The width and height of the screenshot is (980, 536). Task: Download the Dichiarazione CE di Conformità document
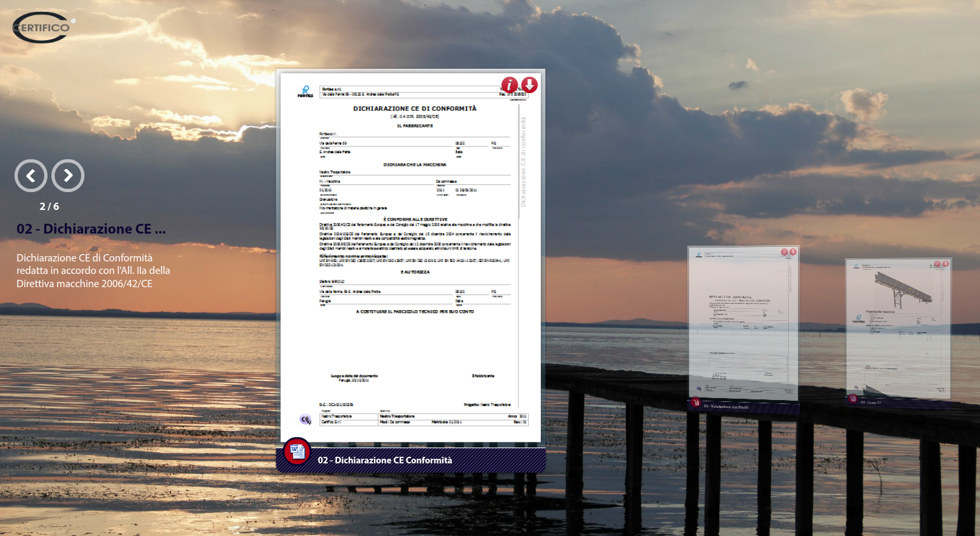click(530, 85)
